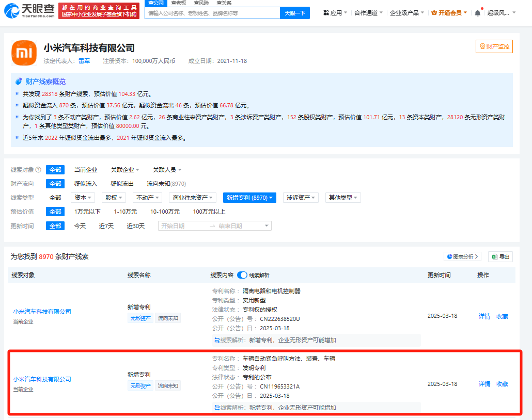Open the 新增专利 (8970) dropdown
Image resolution: width=532 pixels, height=420 pixels.
click(x=249, y=198)
